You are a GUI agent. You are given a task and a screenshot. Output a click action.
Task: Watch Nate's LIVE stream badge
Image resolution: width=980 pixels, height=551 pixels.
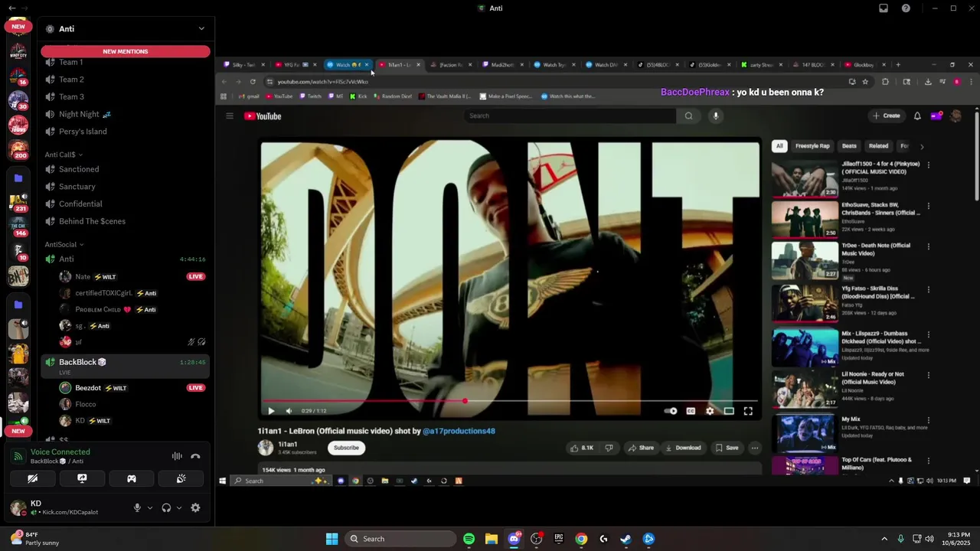coord(196,276)
